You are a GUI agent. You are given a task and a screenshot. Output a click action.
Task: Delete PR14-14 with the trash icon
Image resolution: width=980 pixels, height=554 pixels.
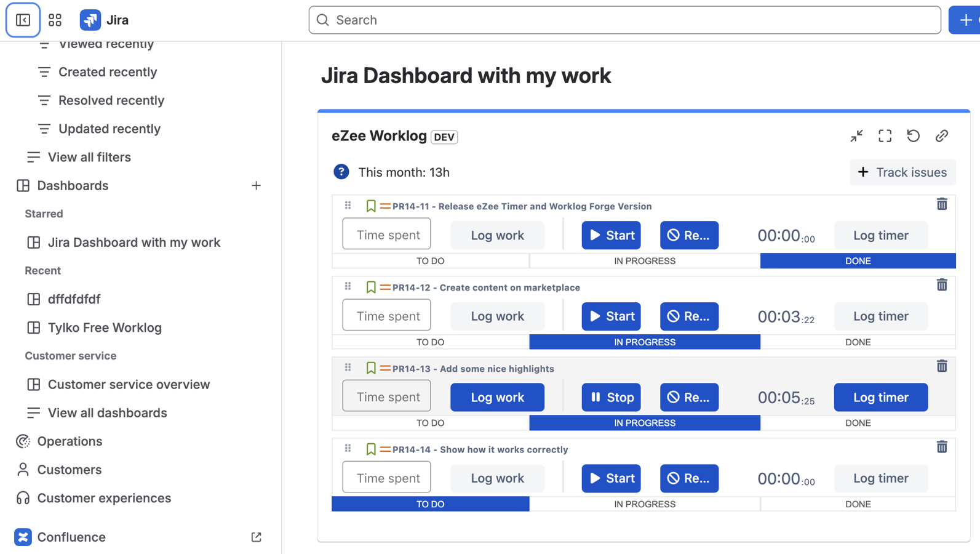click(942, 447)
